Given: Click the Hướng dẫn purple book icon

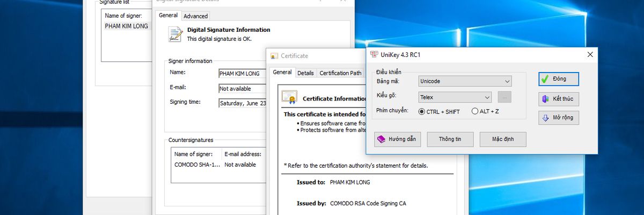Looking at the screenshot, I should click(381, 139).
